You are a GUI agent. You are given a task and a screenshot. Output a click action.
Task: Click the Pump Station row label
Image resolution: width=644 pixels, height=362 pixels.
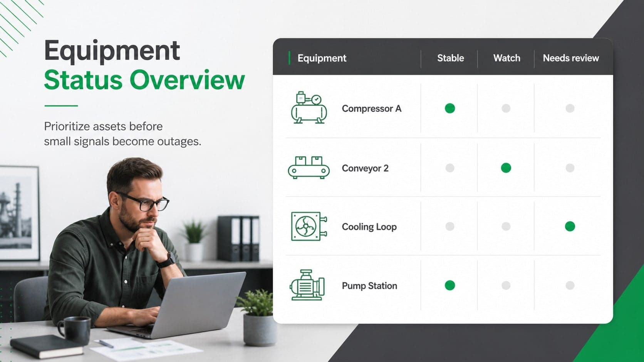[x=369, y=285]
